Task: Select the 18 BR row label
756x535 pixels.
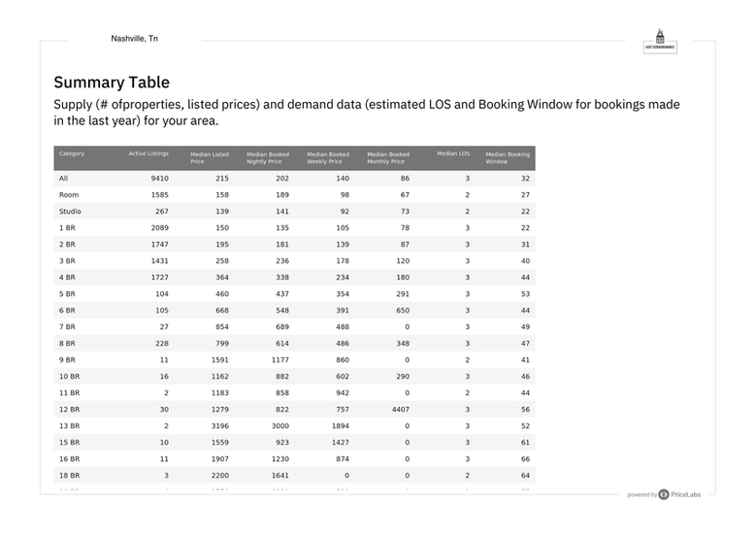Action: click(70, 476)
